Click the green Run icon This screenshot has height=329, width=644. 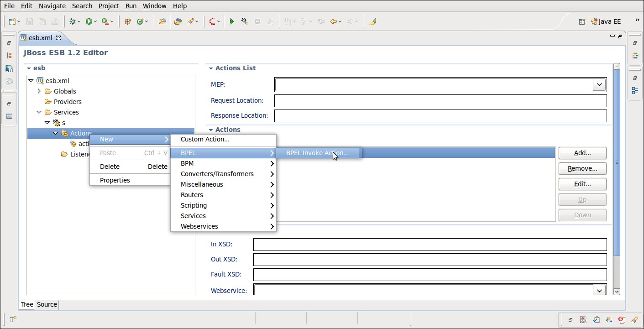[x=89, y=21]
